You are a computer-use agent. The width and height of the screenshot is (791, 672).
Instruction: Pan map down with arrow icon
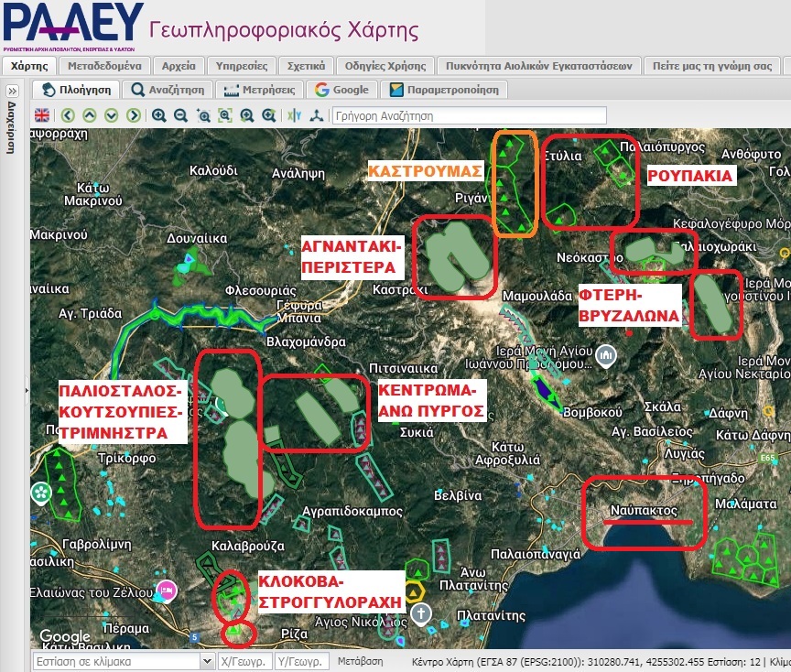tap(112, 115)
